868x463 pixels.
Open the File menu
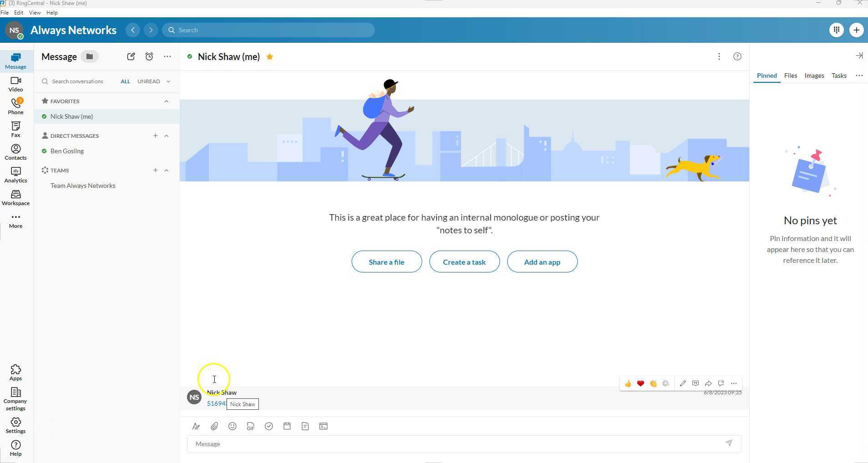point(5,13)
